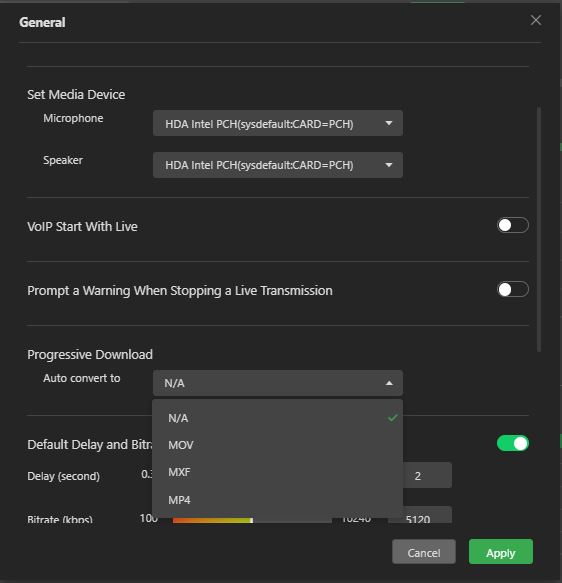Enable warning when stopping live transmission
The width and height of the screenshot is (562, 583).
coord(513,289)
